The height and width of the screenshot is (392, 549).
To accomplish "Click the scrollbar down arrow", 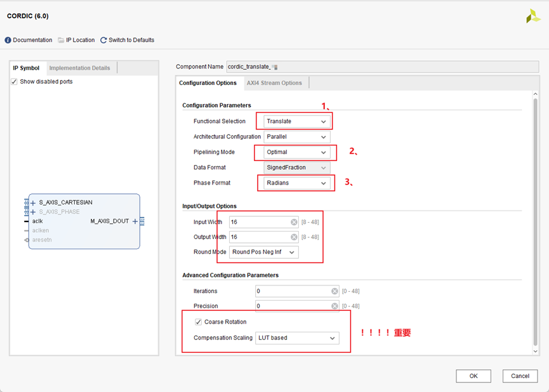I will 535,351.
